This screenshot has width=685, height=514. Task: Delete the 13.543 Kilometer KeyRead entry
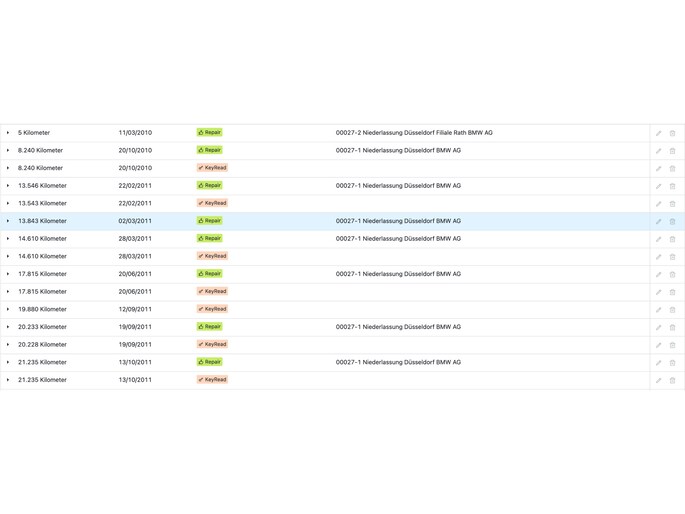[x=672, y=204]
